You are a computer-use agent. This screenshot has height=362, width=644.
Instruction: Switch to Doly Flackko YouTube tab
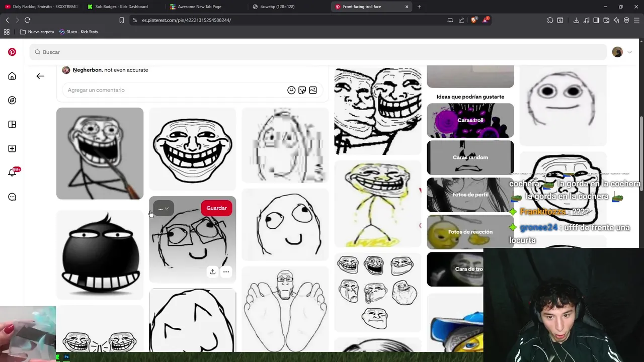tap(40, 7)
